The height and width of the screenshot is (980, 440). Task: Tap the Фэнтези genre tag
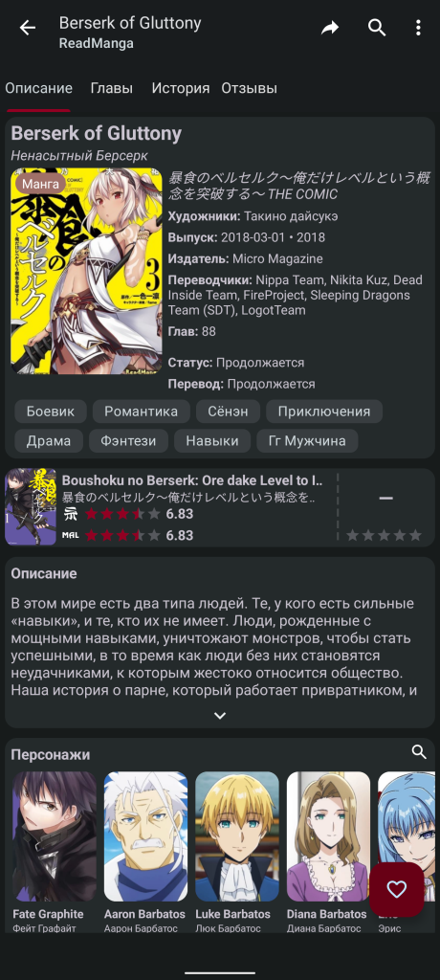128,440
